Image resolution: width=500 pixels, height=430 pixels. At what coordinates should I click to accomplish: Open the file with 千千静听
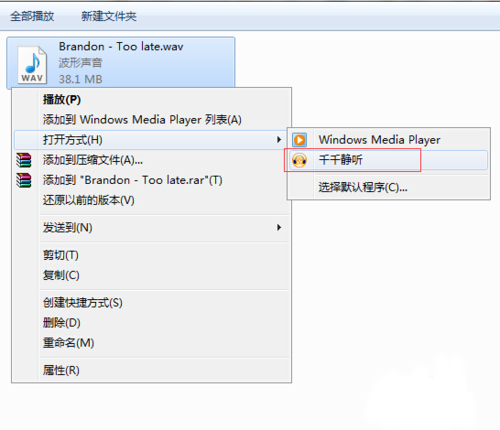pos(340,160)
